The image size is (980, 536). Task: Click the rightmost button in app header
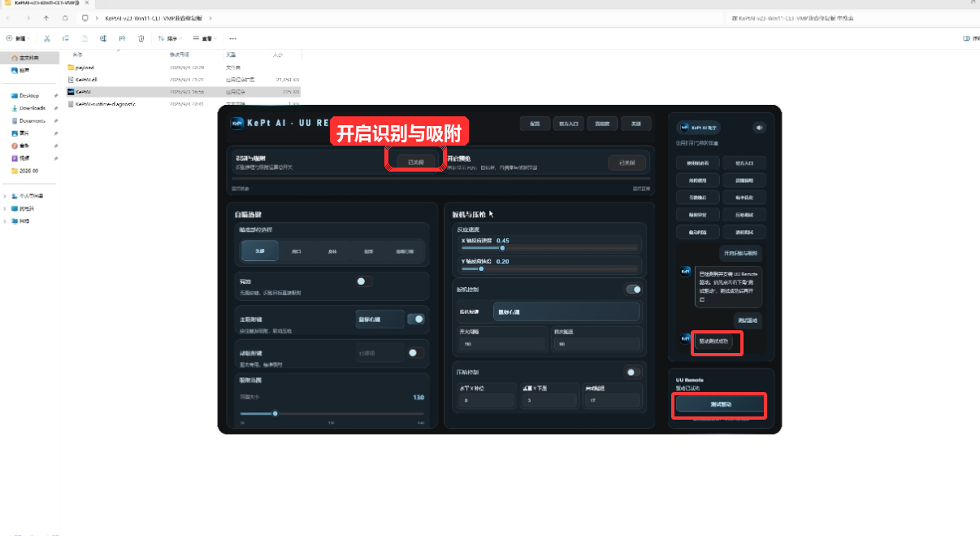(x=635, y=124)
